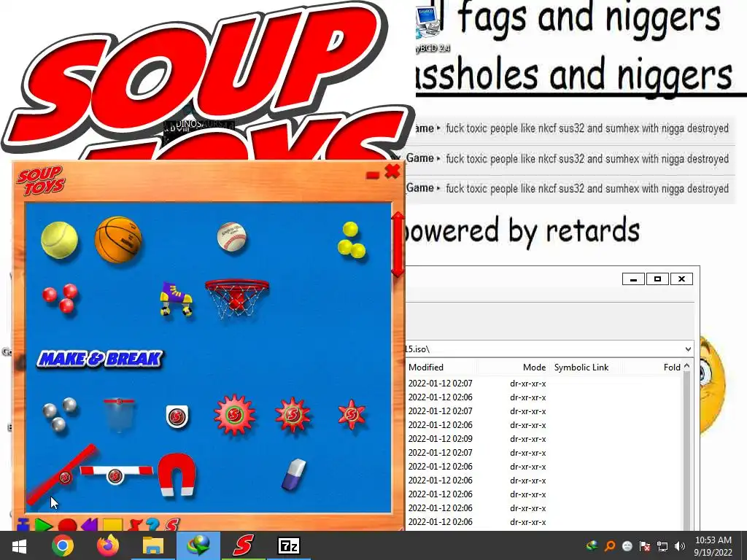Pick the three red balls toy
Screen dimensions: 747x560
[x=61, y=298]
